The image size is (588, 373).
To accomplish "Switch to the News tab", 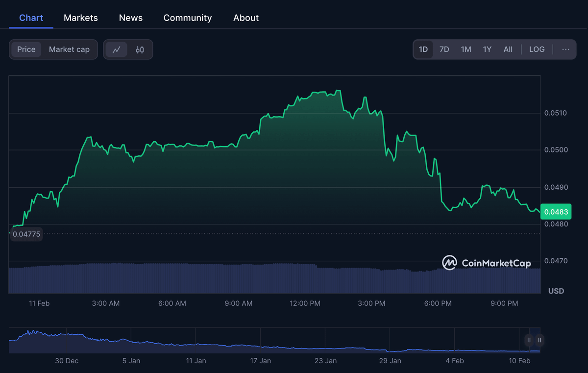I will pos(131,18).
